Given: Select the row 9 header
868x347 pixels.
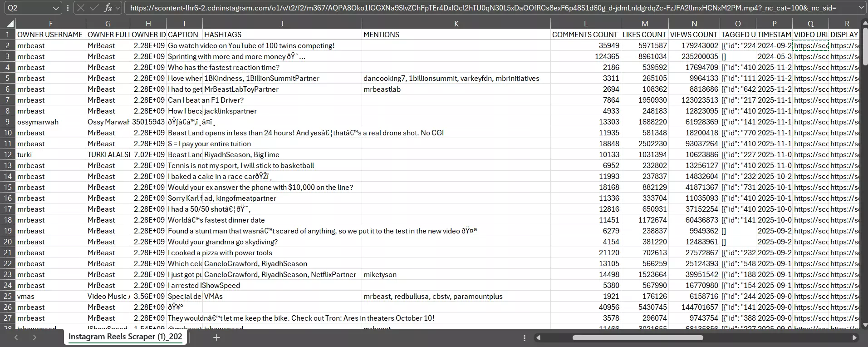Looking at the screenshot, I should (8, 122).
